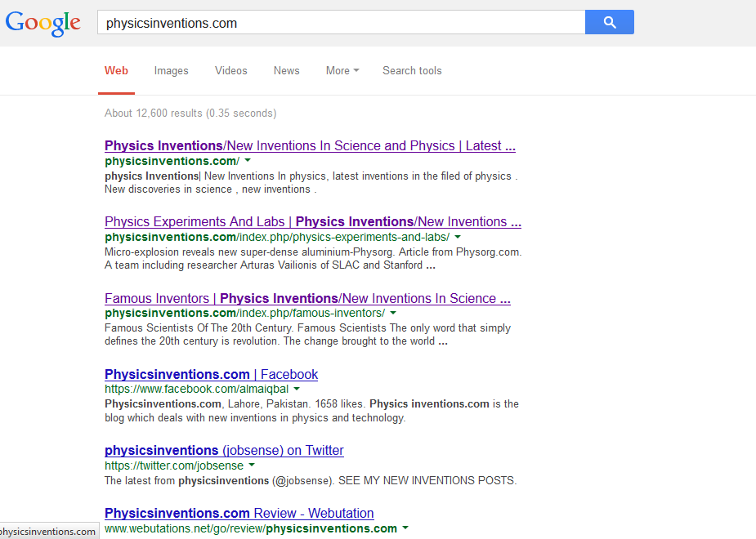
Task: Expand arrow beside physics-experiments-and-labs URL
Action: [458, 237]
